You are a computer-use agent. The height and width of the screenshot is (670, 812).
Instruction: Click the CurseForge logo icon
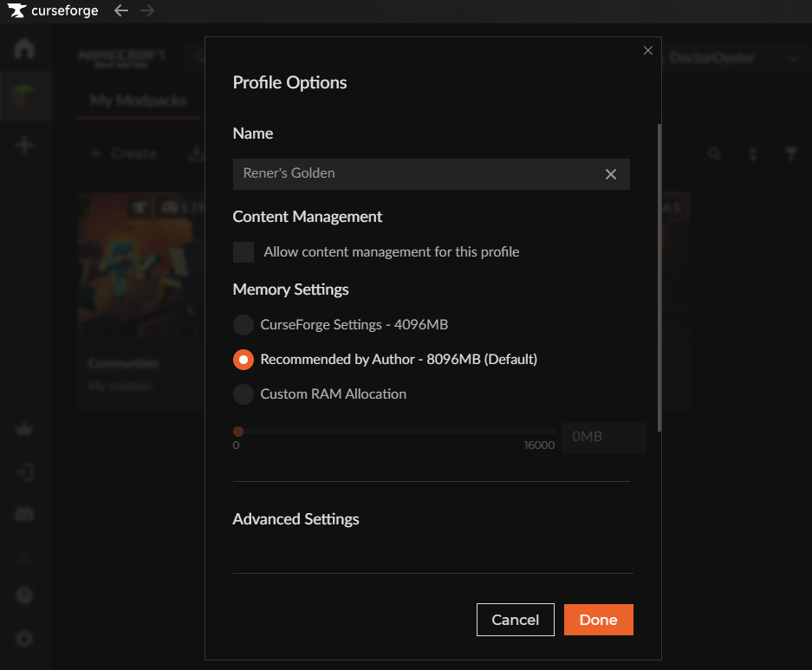click(x=16, y=10)
